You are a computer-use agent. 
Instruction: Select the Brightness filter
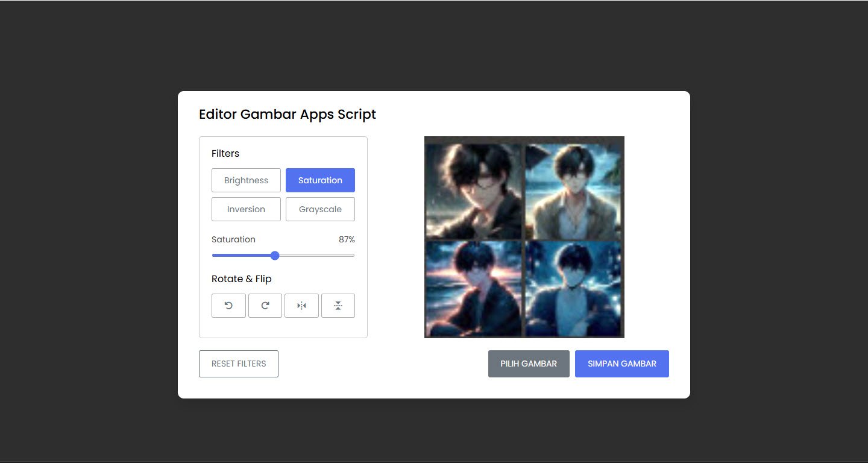(246, 180)
